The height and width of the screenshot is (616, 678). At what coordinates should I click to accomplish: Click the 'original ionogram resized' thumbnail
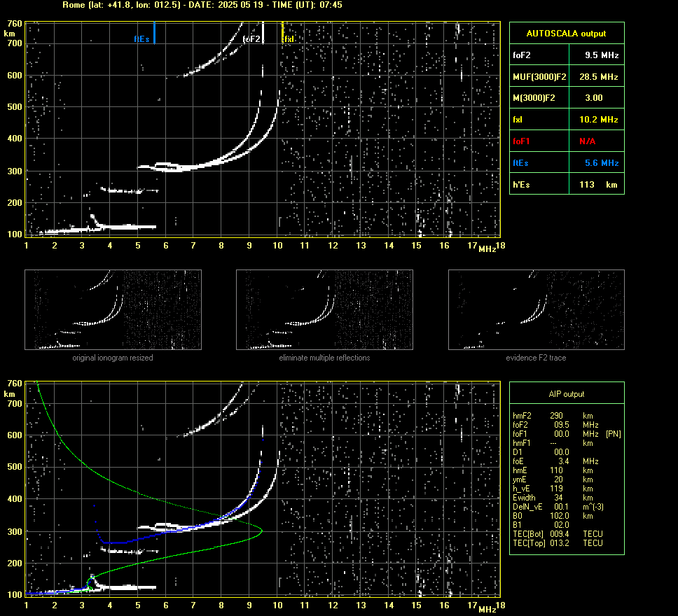click(113, 309)
